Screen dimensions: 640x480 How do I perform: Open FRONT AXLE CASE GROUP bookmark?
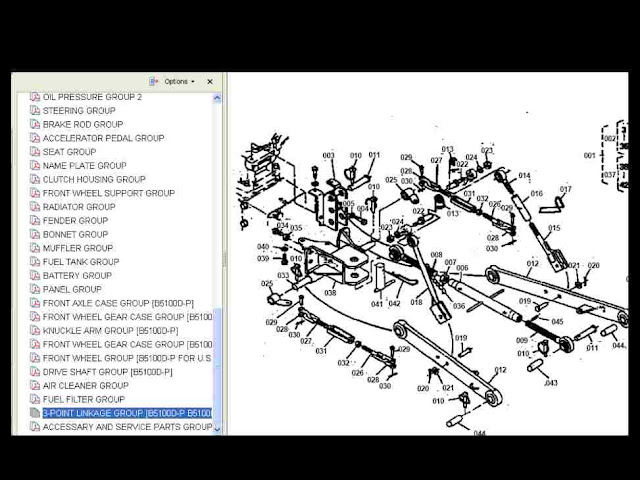[x=118, y=303]
